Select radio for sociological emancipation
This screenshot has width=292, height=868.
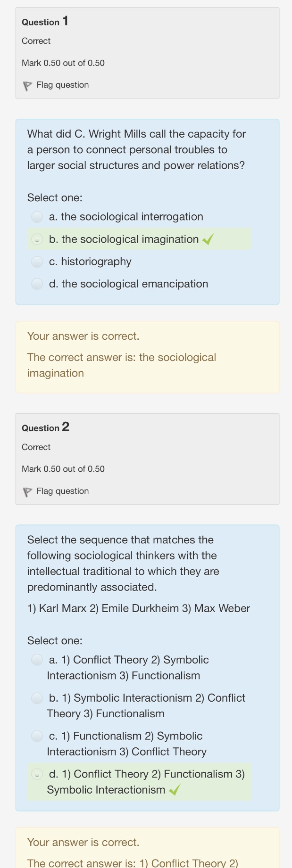37,284
